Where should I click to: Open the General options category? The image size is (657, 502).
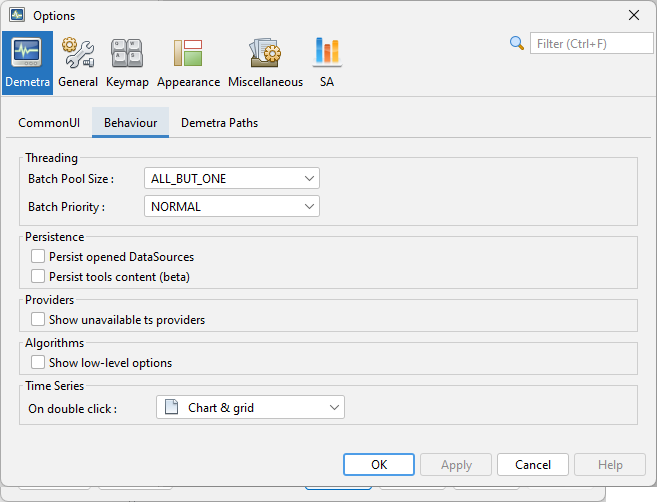click(78, 62)
